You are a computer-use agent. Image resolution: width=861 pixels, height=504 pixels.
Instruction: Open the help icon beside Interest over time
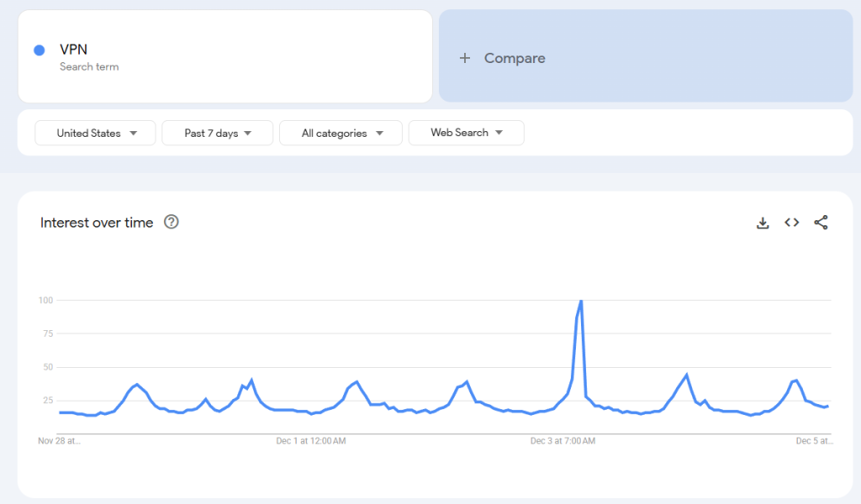coord(172,223)
